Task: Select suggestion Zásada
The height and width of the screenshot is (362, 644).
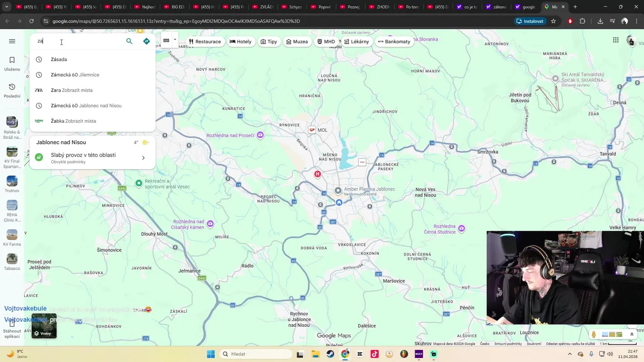Action: pyautogui.click(x=93, y=59)
